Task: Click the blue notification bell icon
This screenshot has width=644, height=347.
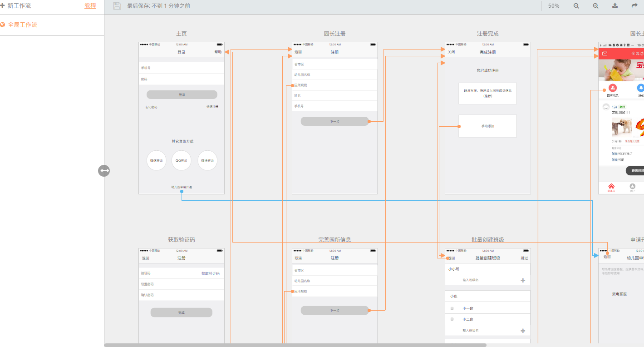Action: point(641,88)
